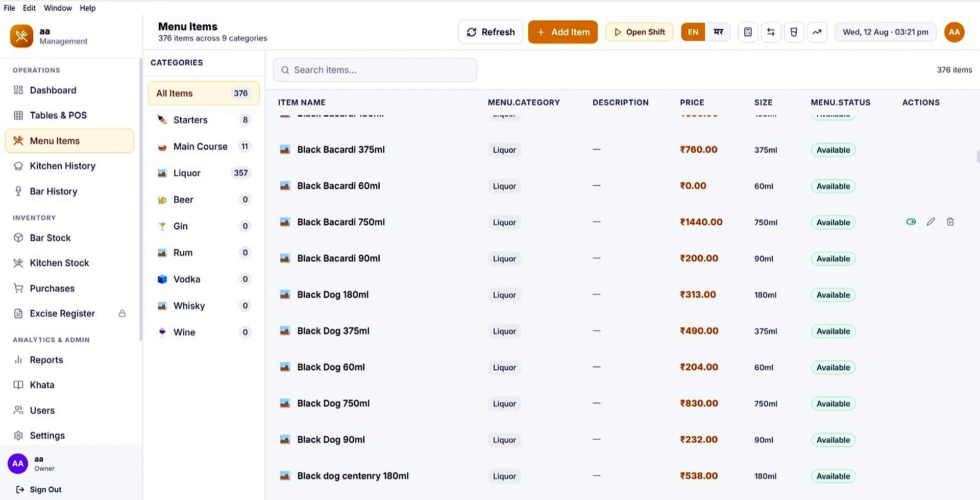
Task: Click the trending arrow icon in toolbar
Action: tap(817, 32)
